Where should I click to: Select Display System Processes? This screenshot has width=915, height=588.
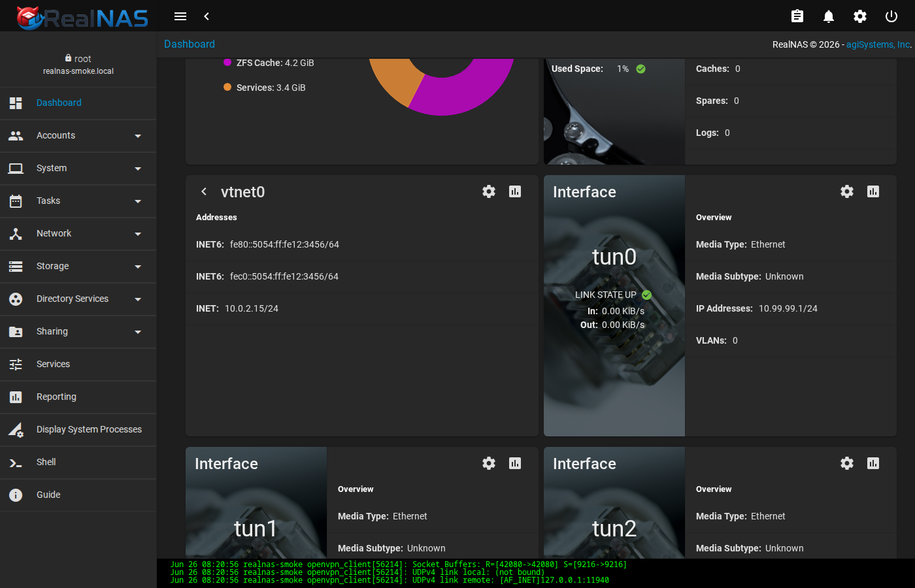click(x=78, y=430)
